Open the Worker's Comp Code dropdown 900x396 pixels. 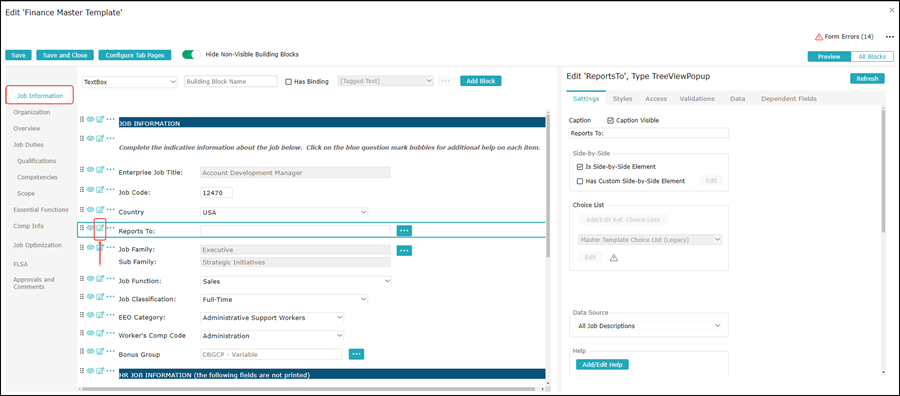(272, 336)
